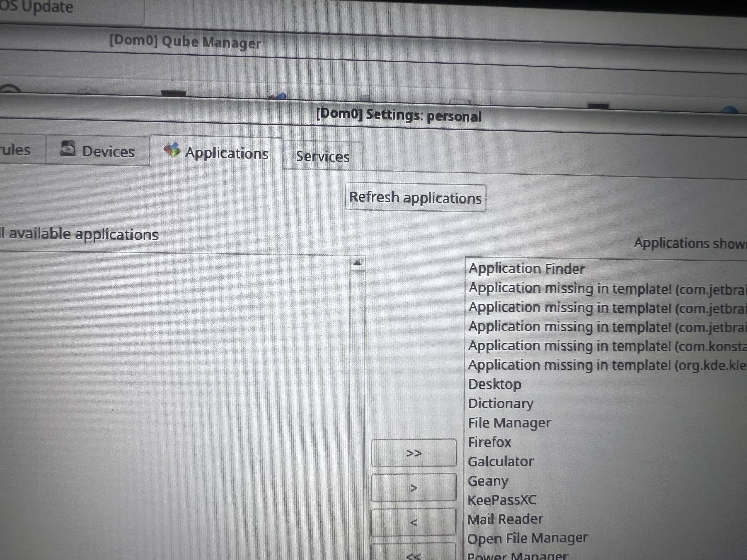Click the Devices tab icon
747x560 pixels.
(68, 149)
